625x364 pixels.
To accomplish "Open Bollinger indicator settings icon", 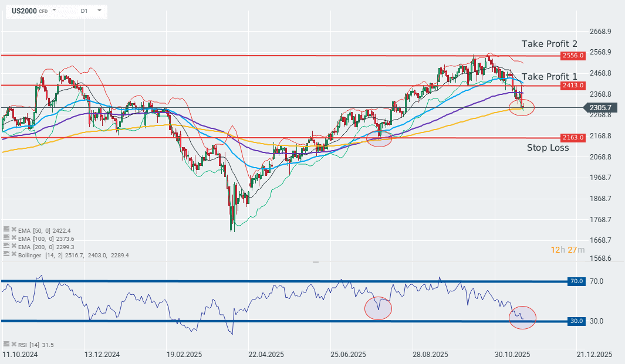I will pyautogui.click(x=6, y=254).
